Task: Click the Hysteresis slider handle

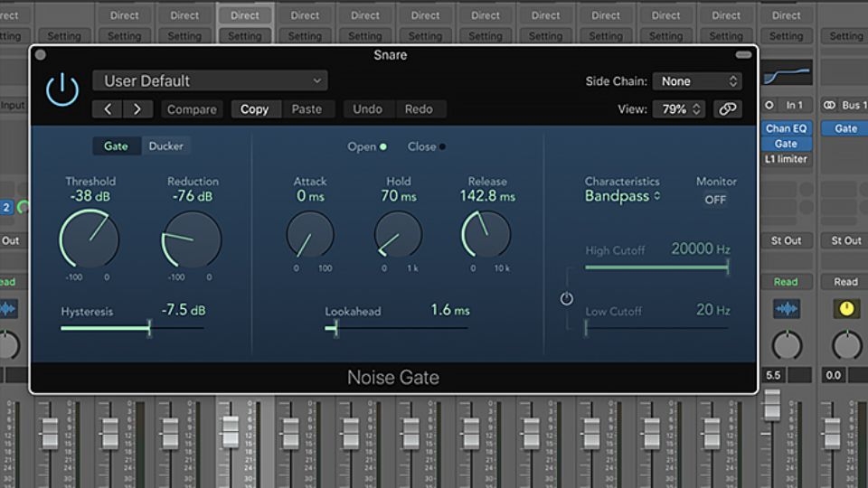Action: (x=149, y=328)
